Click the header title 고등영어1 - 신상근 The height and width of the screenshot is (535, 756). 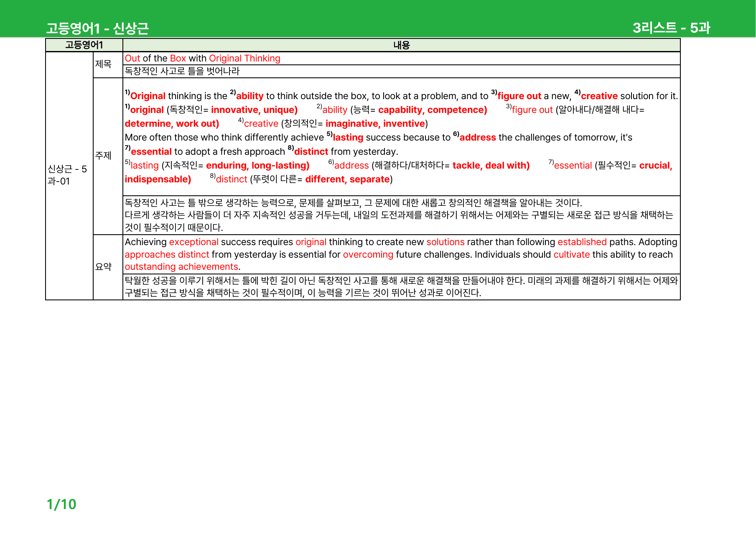[97, 28]
